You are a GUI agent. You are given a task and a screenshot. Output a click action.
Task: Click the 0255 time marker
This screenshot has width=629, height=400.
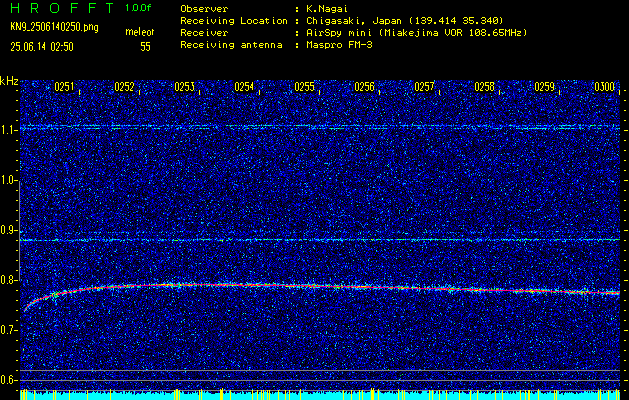pos(304,87)
